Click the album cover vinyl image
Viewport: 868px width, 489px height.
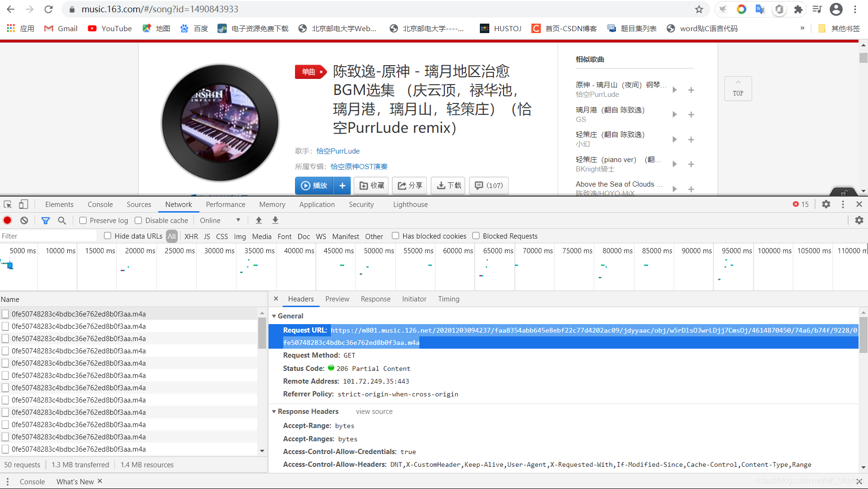coord(220,123)
